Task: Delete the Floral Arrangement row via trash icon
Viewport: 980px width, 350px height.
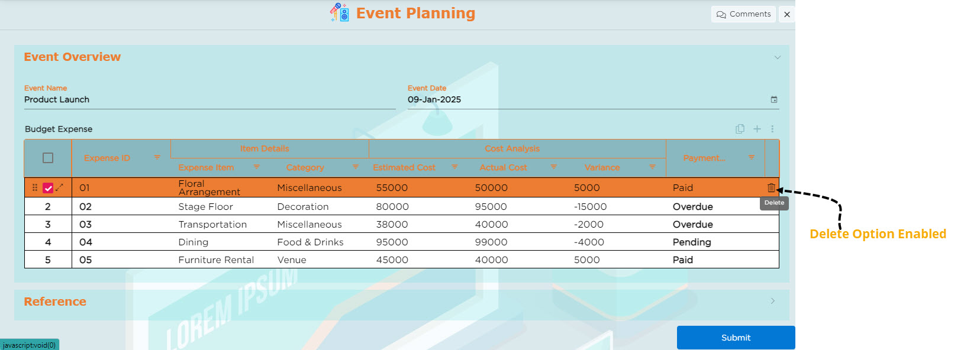Action: coord(771,188)
